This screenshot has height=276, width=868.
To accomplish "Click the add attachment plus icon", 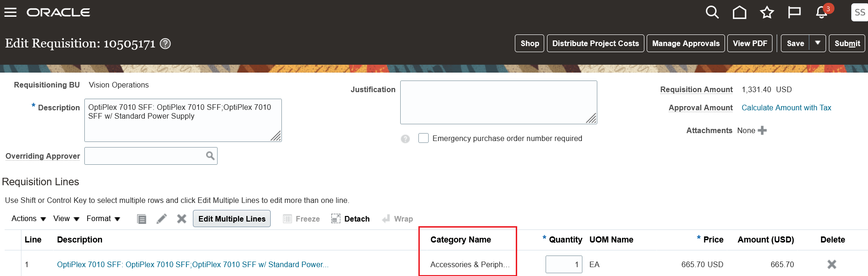I will click(762, 130).
